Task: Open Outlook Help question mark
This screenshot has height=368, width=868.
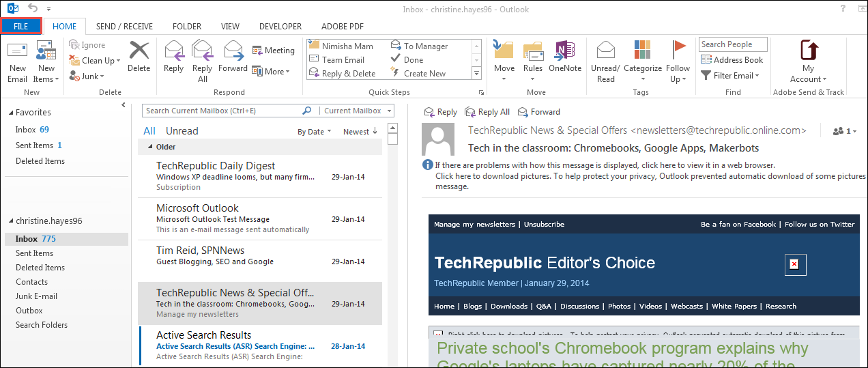Action: click(x=843, y=8)
